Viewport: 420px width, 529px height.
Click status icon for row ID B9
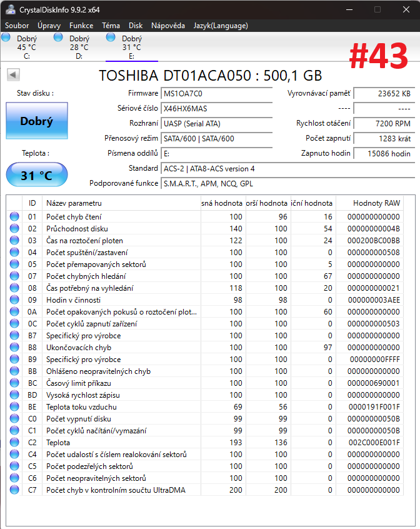click(14, 359)
